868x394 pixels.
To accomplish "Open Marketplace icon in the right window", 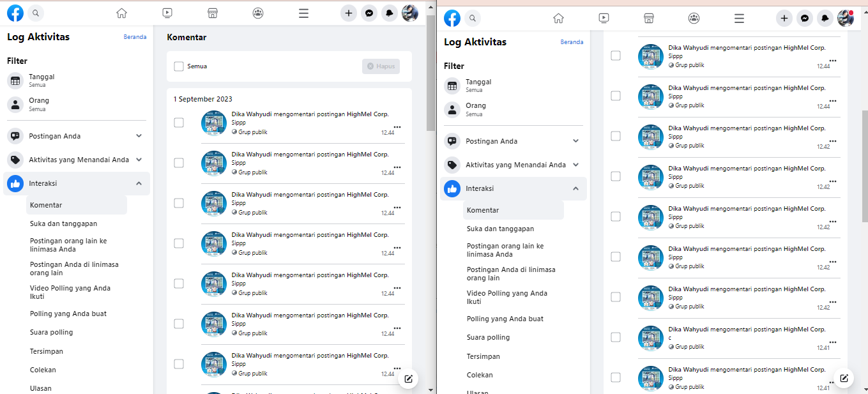I will click(649, 19).
